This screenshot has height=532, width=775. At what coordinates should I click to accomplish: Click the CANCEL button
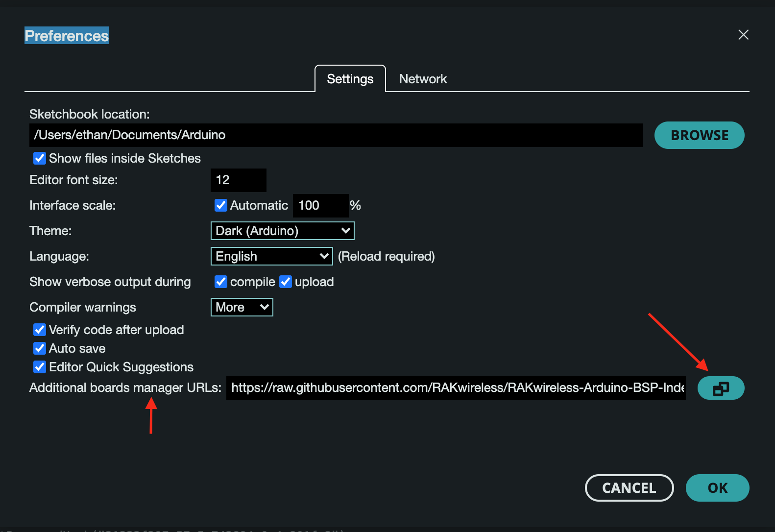pyautogui.click(x=629, y=488)
